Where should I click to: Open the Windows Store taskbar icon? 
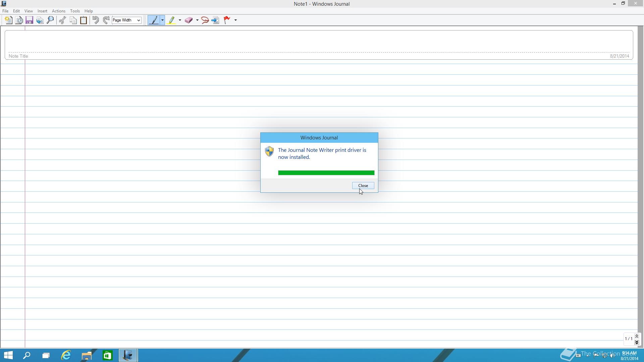click(x=107, y=355)
